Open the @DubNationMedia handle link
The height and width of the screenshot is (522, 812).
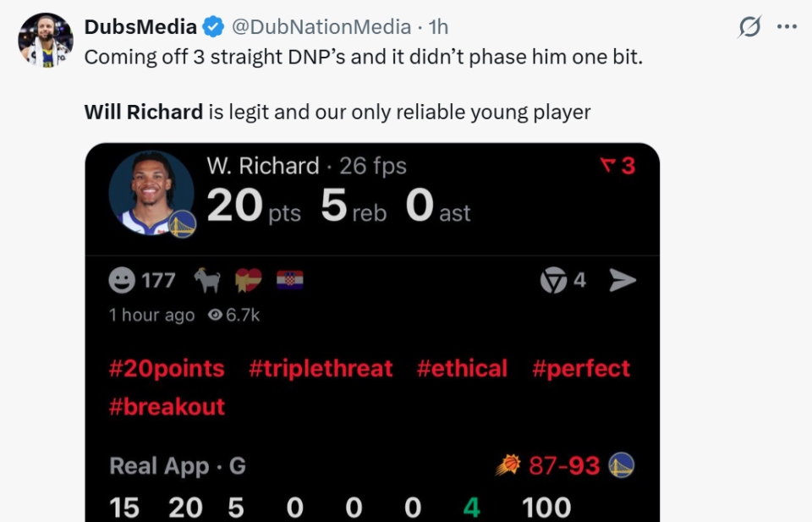click(x=321, y=27)
